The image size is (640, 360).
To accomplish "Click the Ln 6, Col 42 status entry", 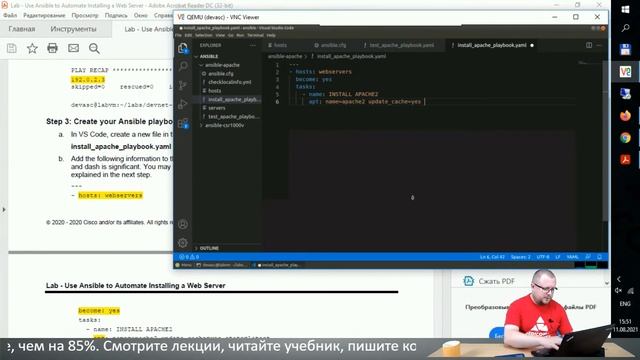I will point(492,257).
